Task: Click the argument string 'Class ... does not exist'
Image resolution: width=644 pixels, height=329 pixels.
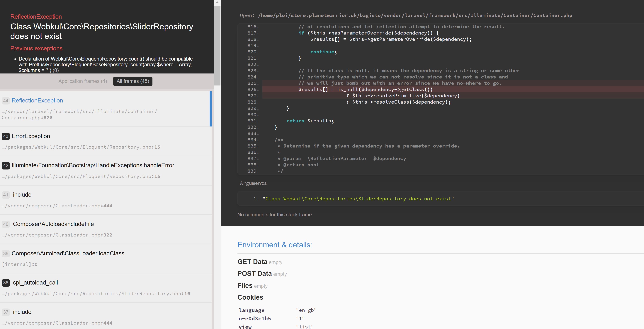Action: pyautogui.click(x=358, y=199)
